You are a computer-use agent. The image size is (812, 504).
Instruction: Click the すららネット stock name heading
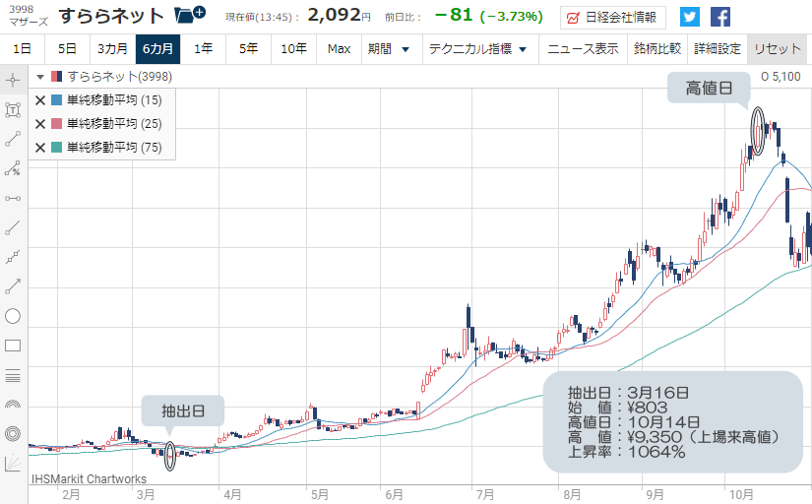(112, 16)
